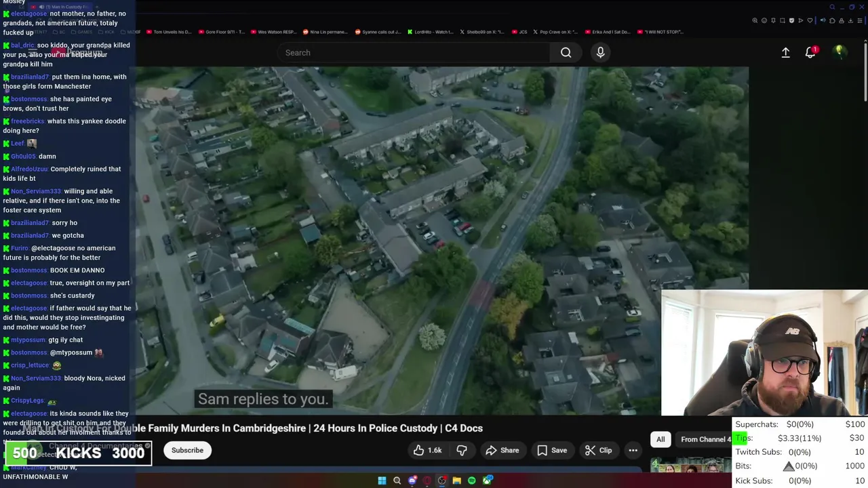The height and width of the screenshot is (488, 868).
Task: Open 'Gore Floor 9/11' bookmark
Action: coord(222,32)
